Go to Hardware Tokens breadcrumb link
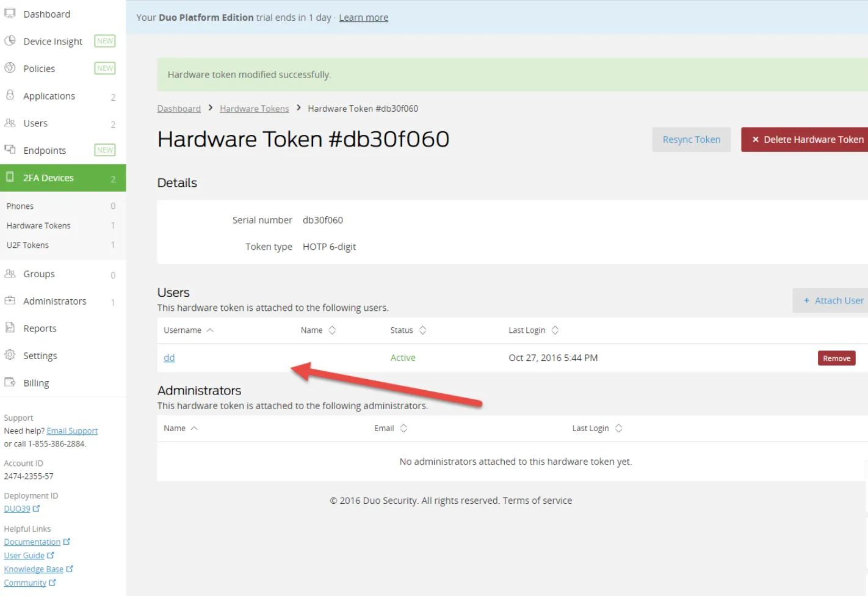 point(254,109)
